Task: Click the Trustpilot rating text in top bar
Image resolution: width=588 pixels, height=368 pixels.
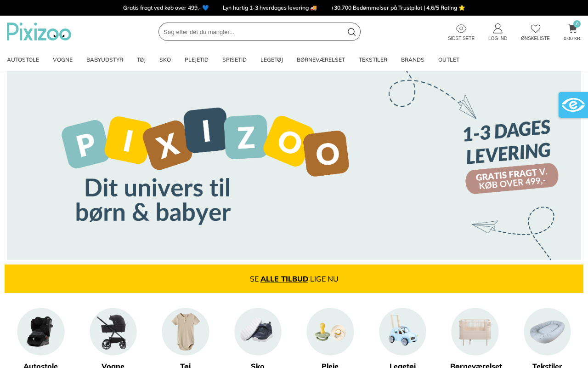Action: tap(398, 8)
